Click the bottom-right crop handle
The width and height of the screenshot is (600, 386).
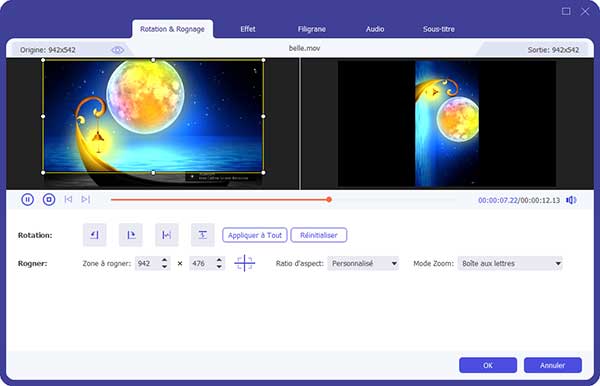pos(263,173)
